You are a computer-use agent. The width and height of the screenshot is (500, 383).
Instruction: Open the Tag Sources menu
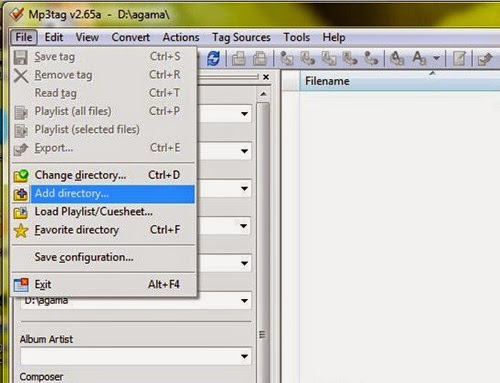point(241,37)
